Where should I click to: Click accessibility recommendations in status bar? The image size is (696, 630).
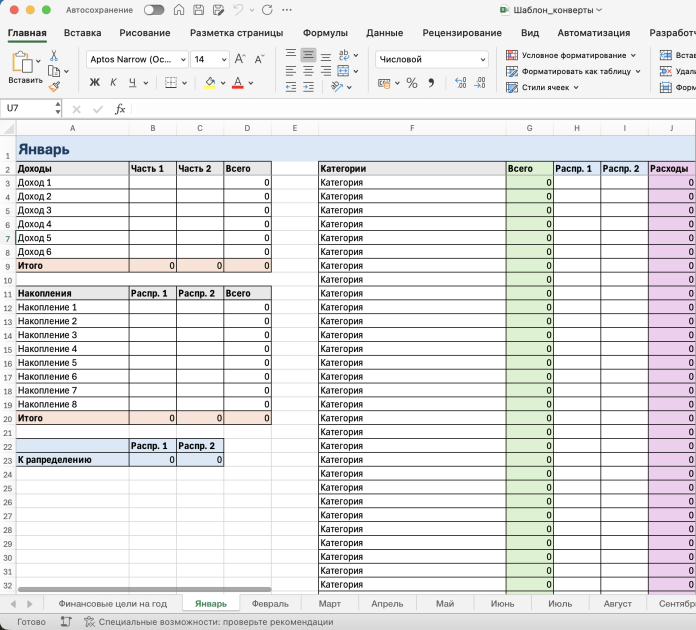(209, 622)
